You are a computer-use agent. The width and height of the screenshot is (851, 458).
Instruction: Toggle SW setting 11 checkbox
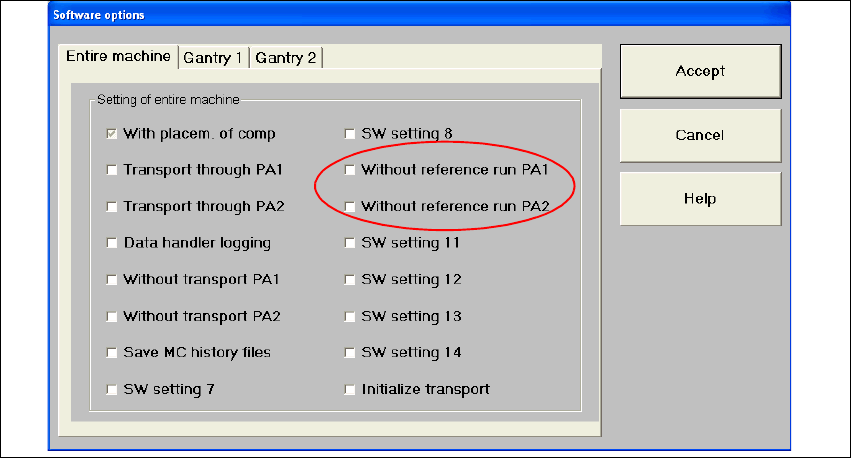pos(350,243)
